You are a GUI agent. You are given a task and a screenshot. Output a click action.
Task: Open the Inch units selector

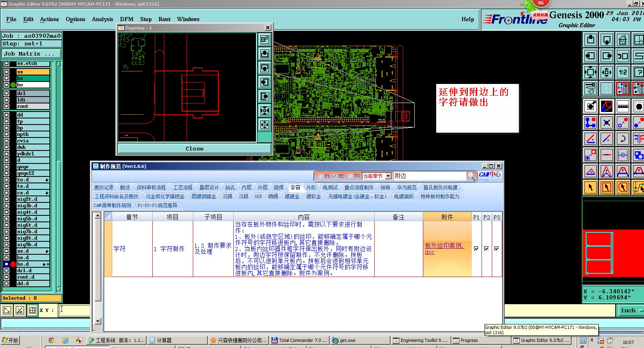click(630, 311)
